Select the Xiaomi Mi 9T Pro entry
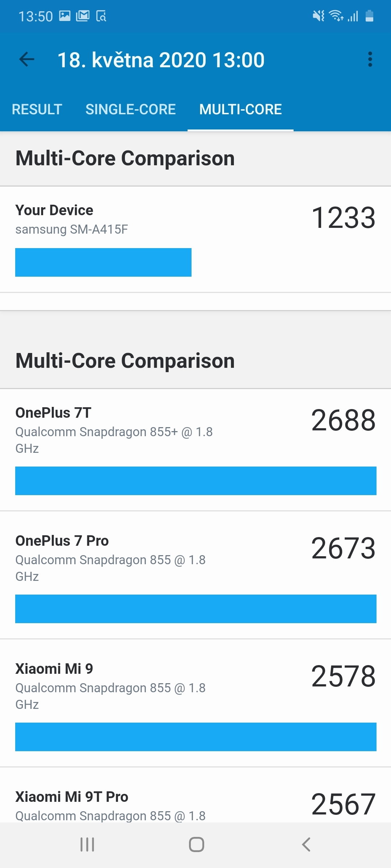 pyautogui.click(x=72, y=797)
